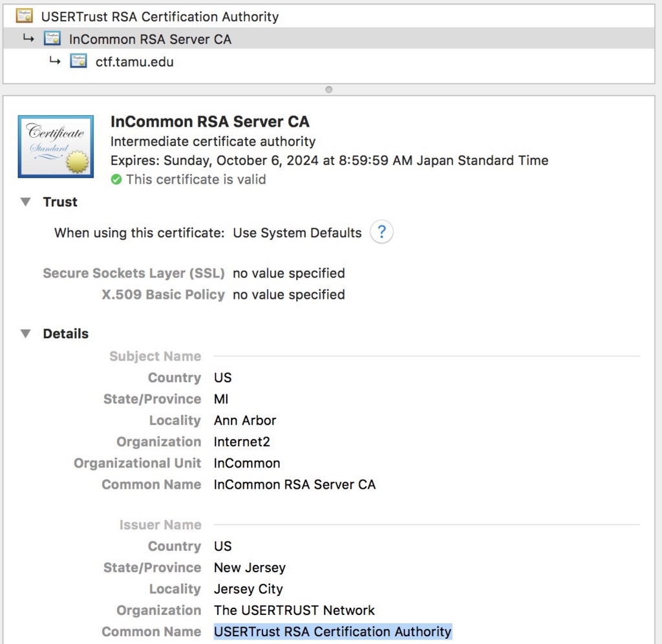Click the SSL 'no value specified' value
662x644 pixels.
coord(289,274)
